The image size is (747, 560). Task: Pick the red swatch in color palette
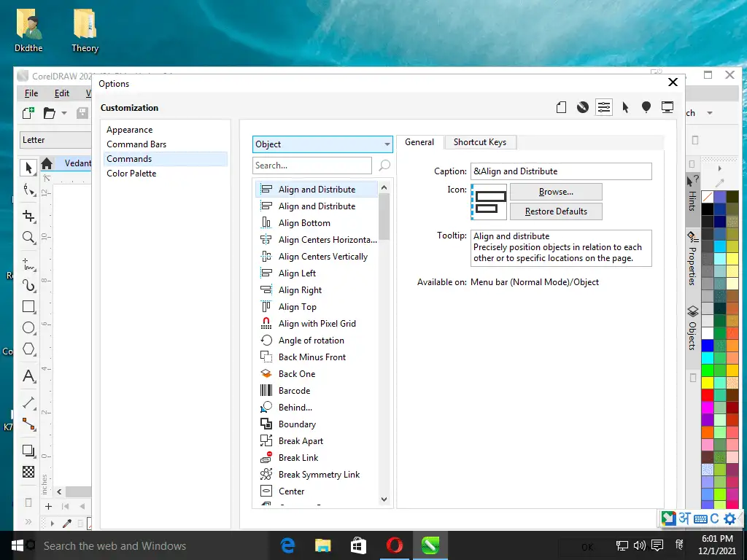pos(708,394)
